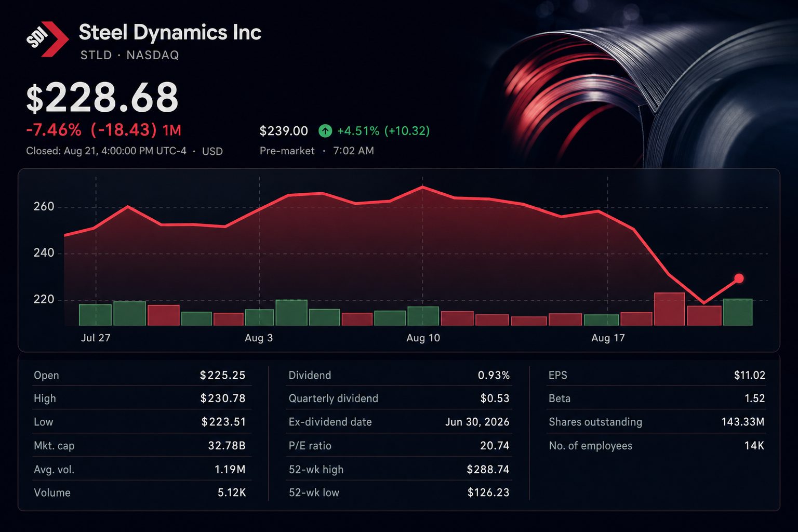The height and width of the screenshot is (532, 798).
Task: Select the 'Aug 17' date axis label
Action: pyautogui.click(x=608, y=338)
